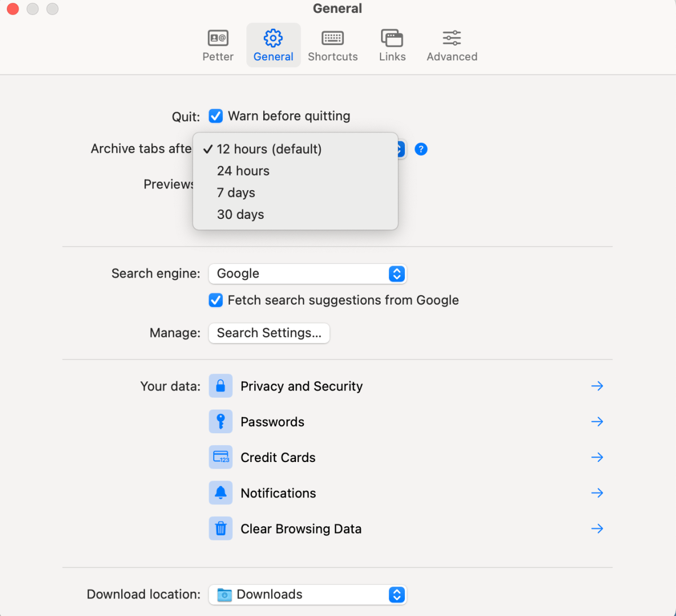Go to the Petter profile tab
The height and width of the screenshot is (616, 676).
pos(218,46)
